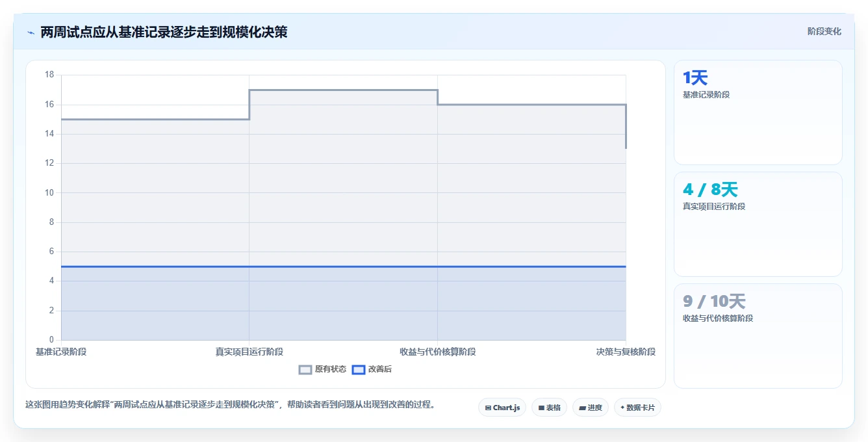Click the 真实项目运行阶段 x-axis label

pyautogui.click(x=249, y=352)
